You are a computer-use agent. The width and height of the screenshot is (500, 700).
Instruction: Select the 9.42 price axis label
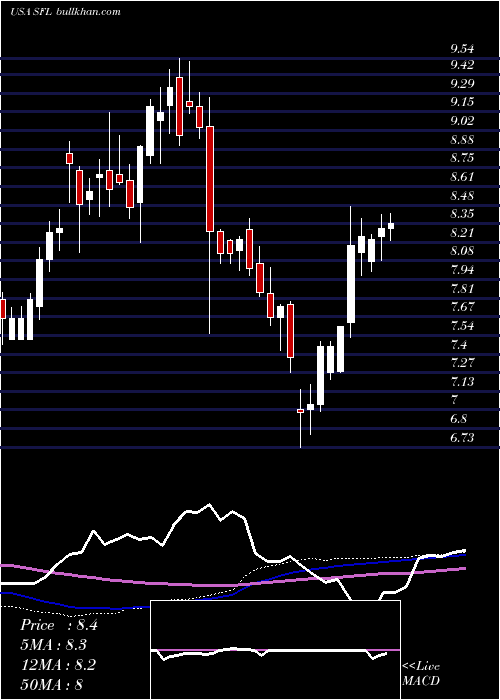click(462, 65)
